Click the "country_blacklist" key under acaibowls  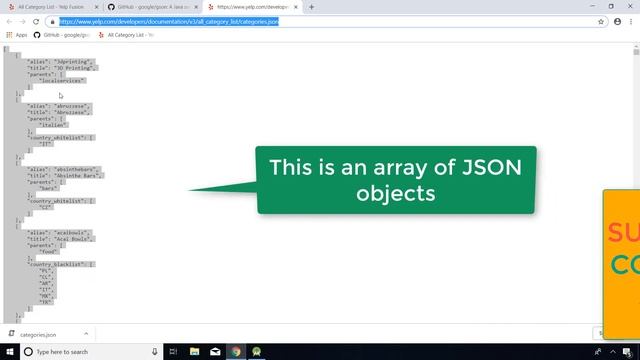(57, 264)
